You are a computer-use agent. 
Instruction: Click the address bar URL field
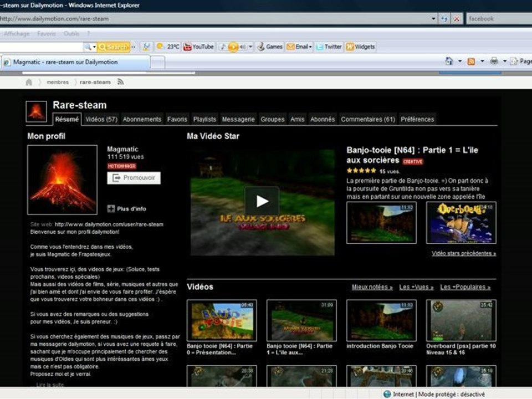(214, 19)
